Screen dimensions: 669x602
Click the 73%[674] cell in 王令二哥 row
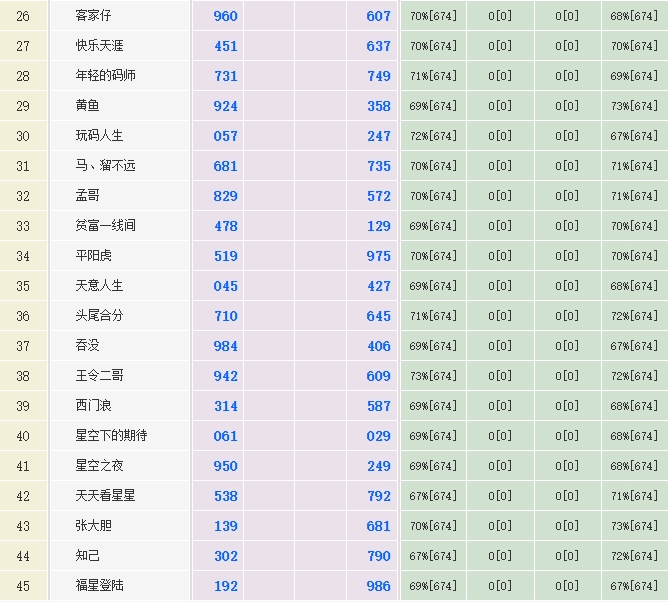tap(433, 376)
